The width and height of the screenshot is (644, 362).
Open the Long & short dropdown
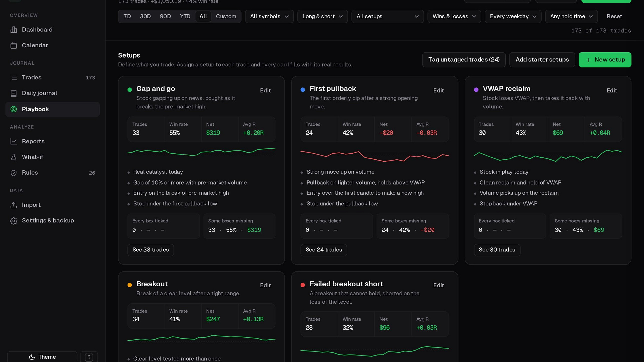coord(323,16)
